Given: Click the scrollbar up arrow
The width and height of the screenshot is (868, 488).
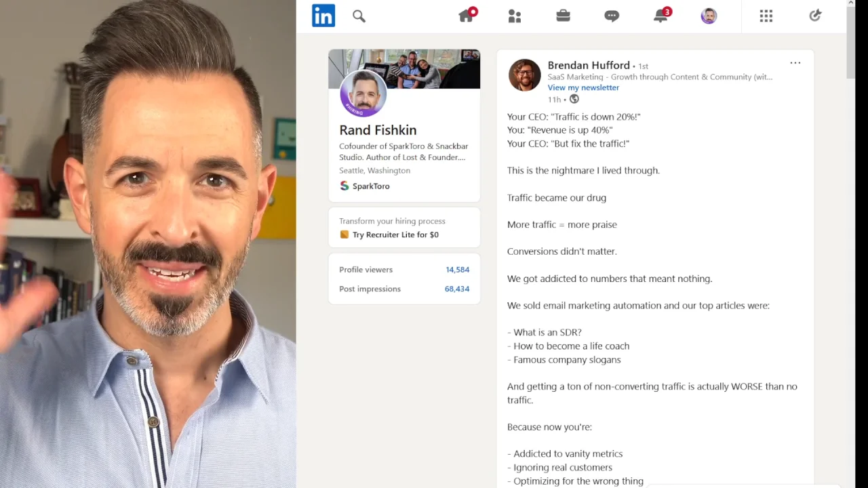Looking at the screenshot, I should tap(851, 4).
